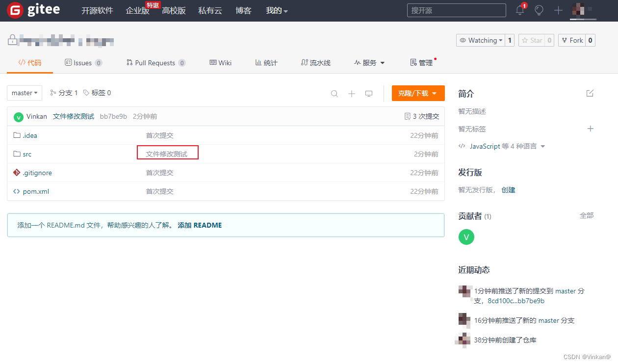Open the Wiki tab
The height and width of the screenshot is (364, 618).
click(220, 62)
